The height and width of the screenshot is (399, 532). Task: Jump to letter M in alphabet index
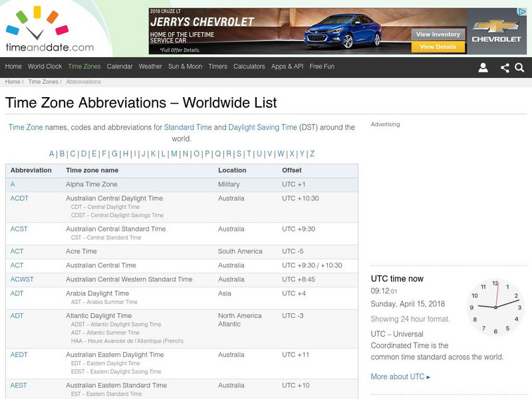pos(174,154)
